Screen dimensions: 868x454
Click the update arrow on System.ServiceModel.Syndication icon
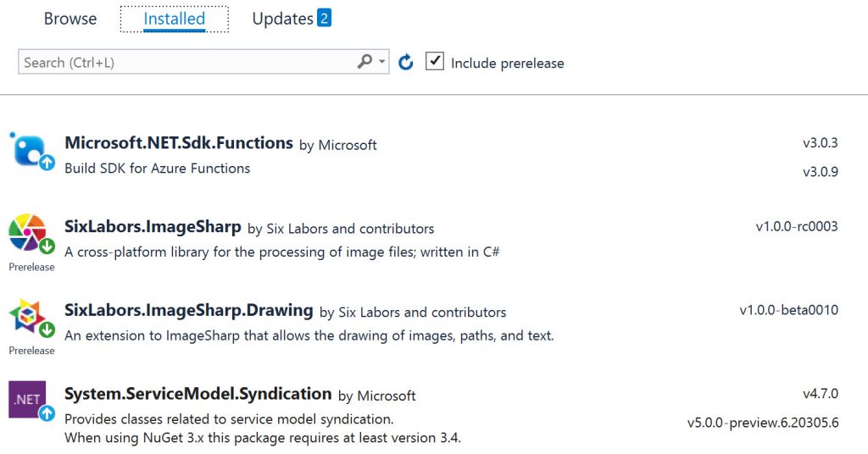tap(47, 412)
